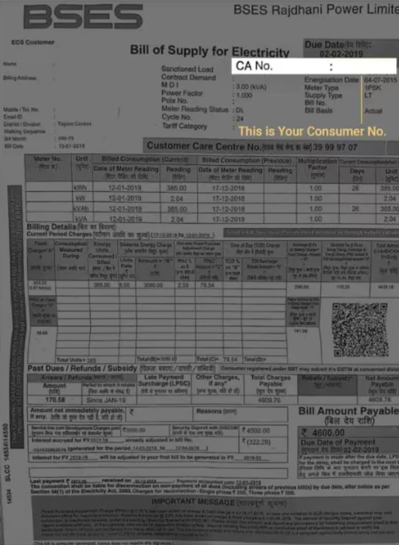Click the 'Power Factor' label

pyautogui.click(x=182, y=93)
